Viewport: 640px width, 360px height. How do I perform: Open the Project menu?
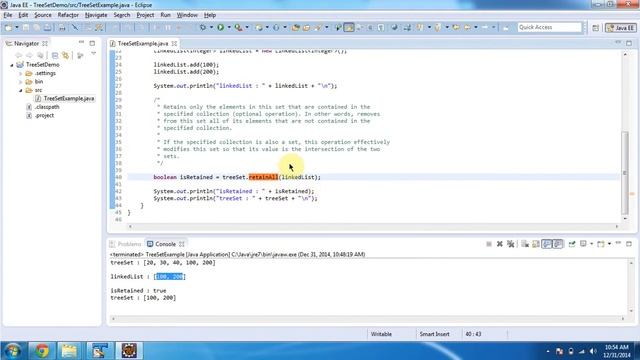145,15
